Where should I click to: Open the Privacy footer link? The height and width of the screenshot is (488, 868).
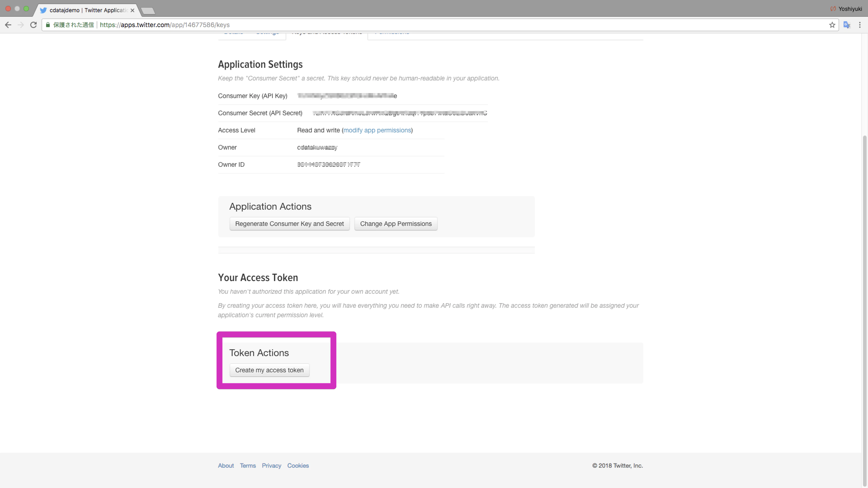point(271,465)
